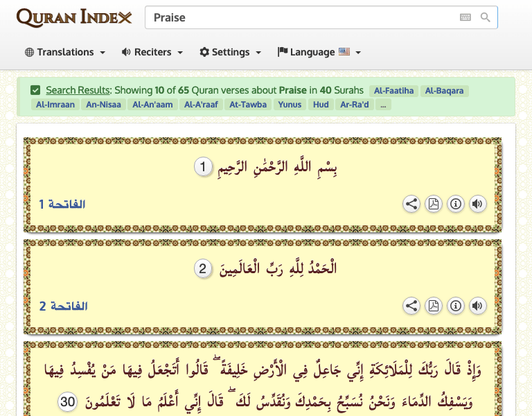Export verse Al-Faatiha 1 as PDF
This screenshot has width=532, height=416.
pyautogui.click(x=433, y=204)
